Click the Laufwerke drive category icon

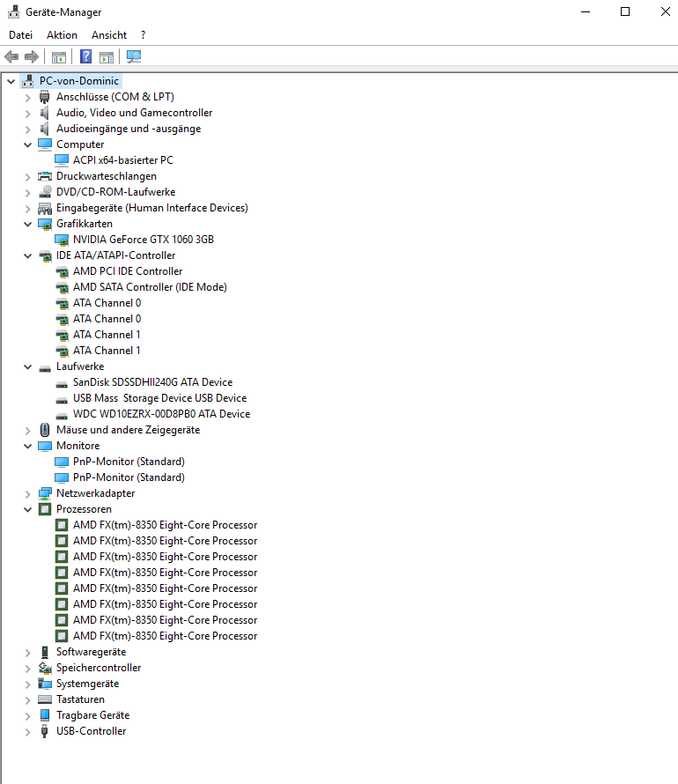45,369
